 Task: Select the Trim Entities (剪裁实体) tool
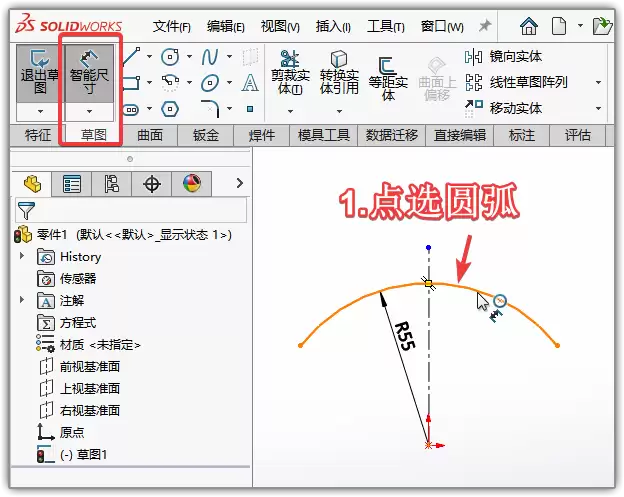tap(289, 75)
